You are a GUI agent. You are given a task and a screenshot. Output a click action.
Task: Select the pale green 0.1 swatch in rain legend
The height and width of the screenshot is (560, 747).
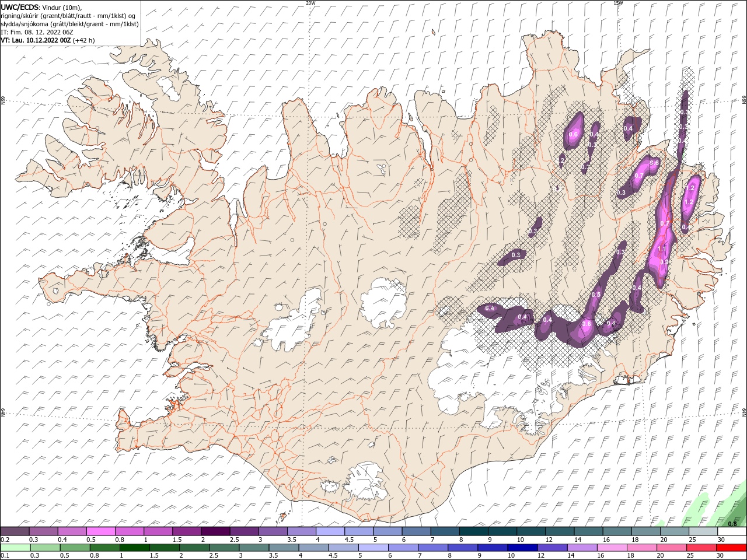15,548
